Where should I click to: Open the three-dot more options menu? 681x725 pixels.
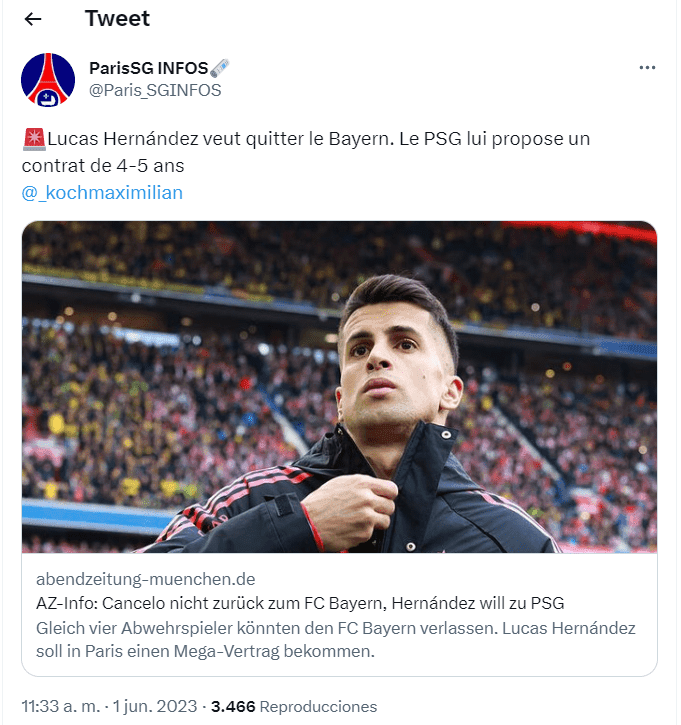click(647, 68)
